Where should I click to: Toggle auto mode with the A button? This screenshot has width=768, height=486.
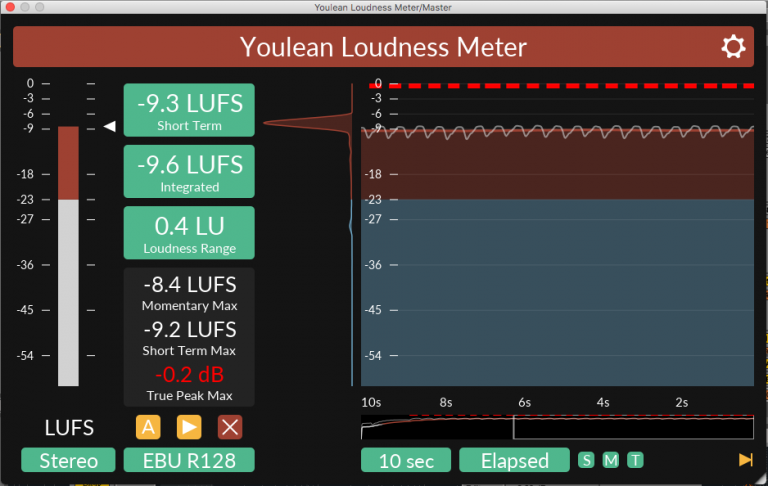[x=148, y=427]
